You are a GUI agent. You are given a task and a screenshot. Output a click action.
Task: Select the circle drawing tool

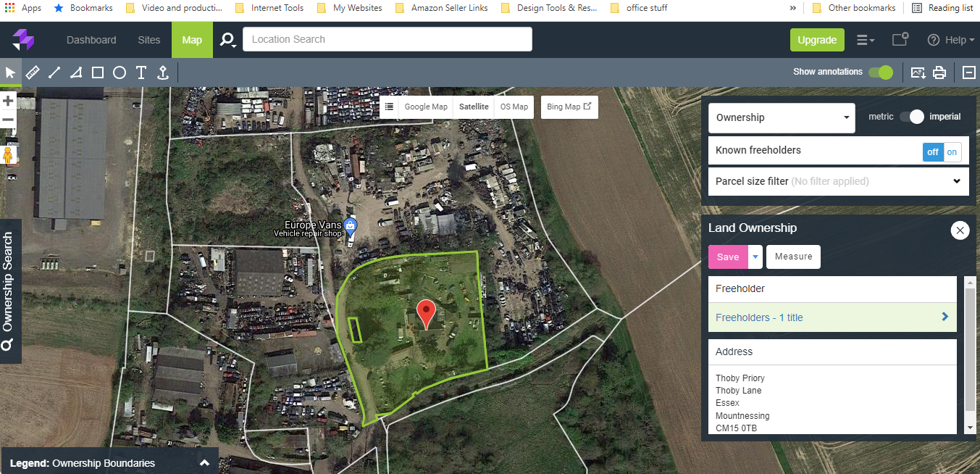coord(120,72)
